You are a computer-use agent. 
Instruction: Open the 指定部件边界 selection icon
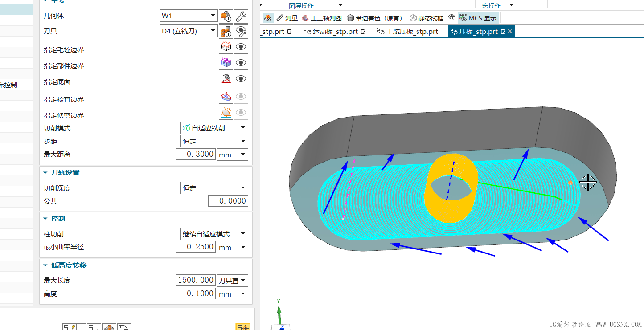226,63
